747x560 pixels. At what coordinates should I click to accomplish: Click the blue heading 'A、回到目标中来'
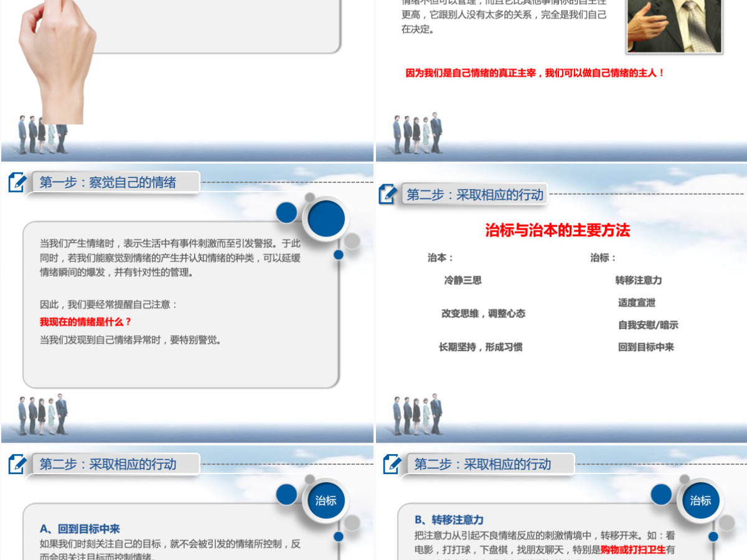(80, 529)
